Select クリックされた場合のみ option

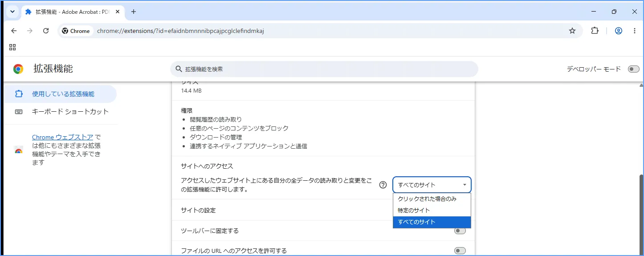(432, 199)
